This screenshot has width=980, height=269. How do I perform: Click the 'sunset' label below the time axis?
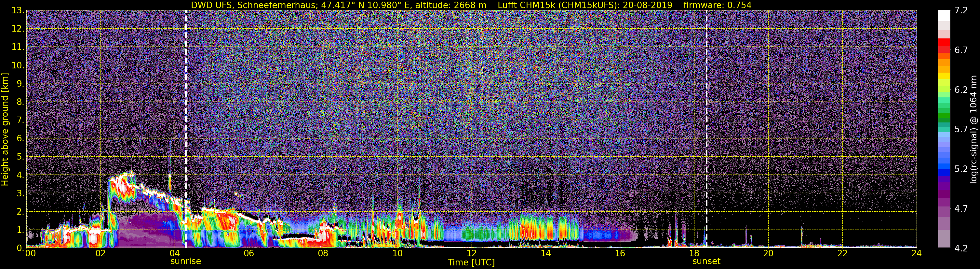point(706,262)
